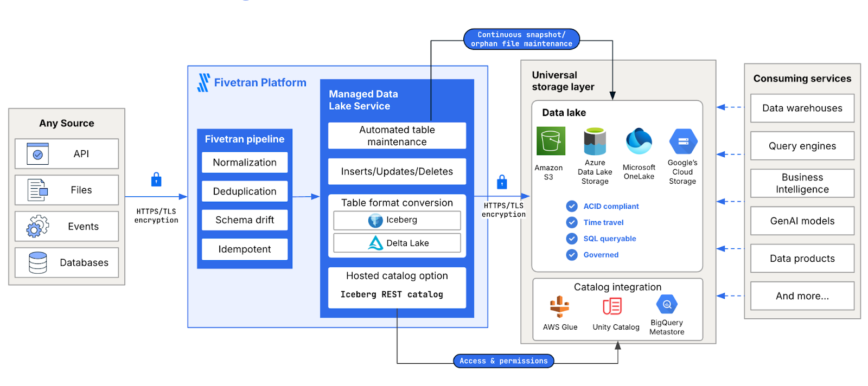
Task: Click the Table format conversion label
Action: pyautogui.click(x=397, y=203)
